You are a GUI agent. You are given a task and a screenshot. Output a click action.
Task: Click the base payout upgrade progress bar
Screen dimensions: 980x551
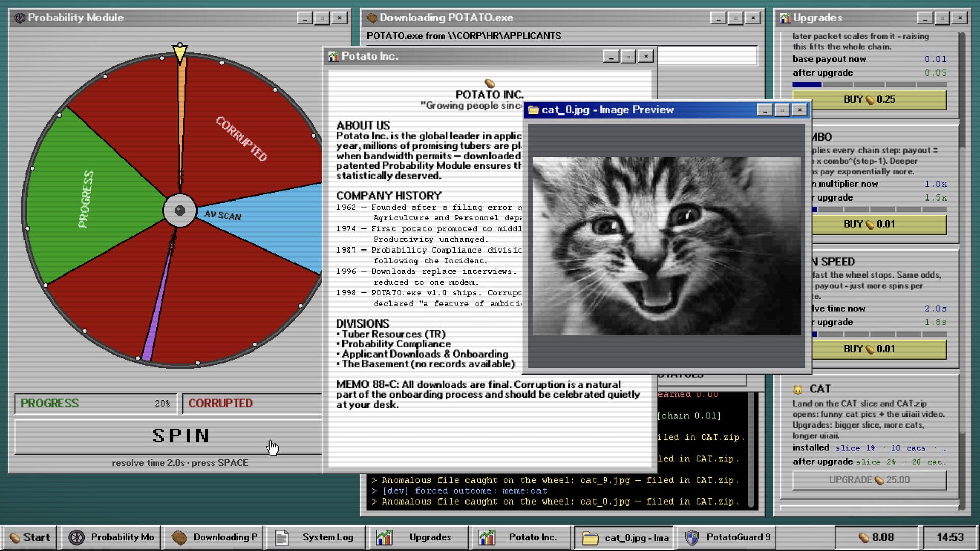click(x=869, y=84)
